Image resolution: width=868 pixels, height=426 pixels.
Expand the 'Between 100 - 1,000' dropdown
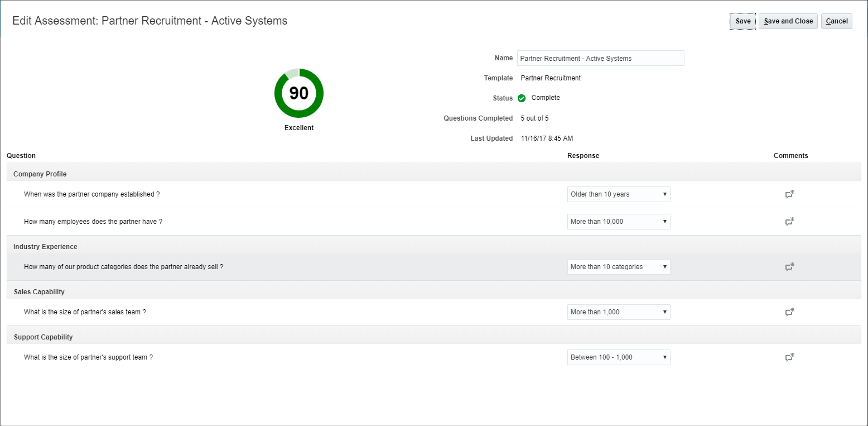pos(619,357)
